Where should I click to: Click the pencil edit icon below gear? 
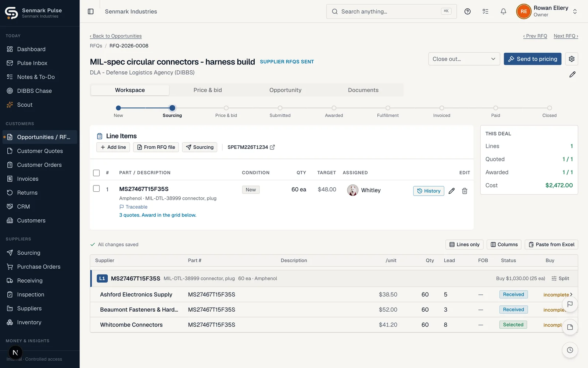pyautogui.click(x=572, y=74)
